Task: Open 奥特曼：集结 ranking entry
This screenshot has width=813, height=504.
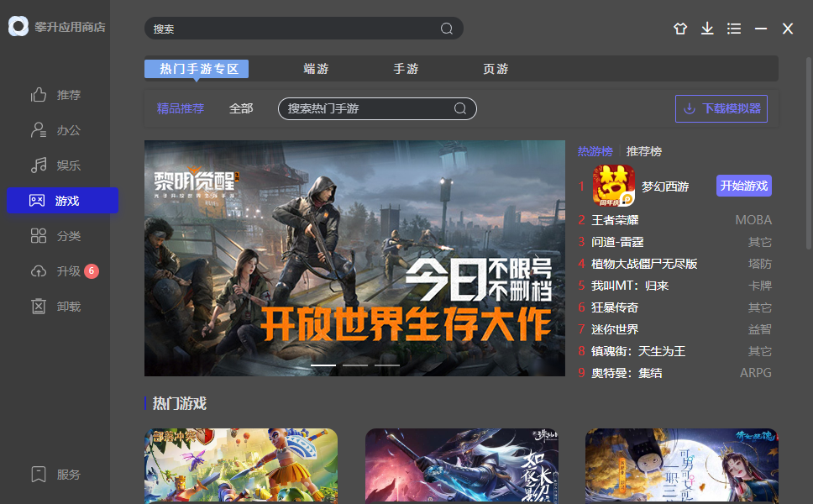Action: point(627,373)
